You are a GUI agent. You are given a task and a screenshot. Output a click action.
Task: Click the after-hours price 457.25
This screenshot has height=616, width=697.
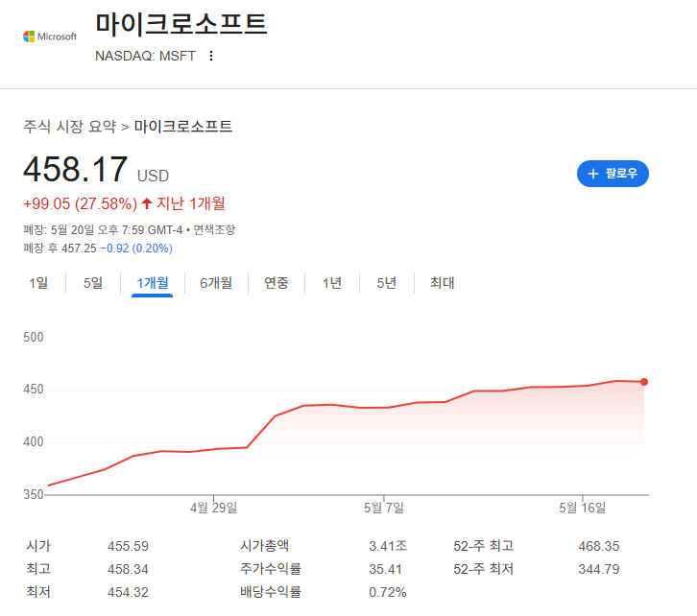[79, 249]
